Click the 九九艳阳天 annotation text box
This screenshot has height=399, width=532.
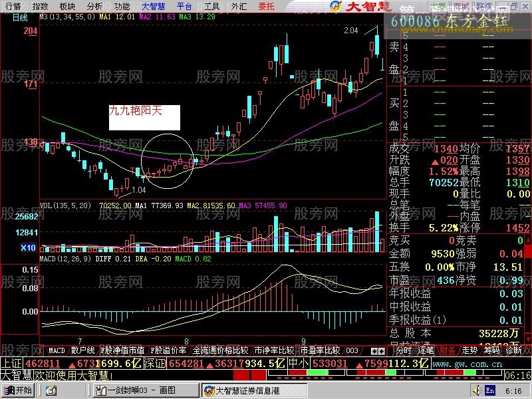(x=144, y=118)
